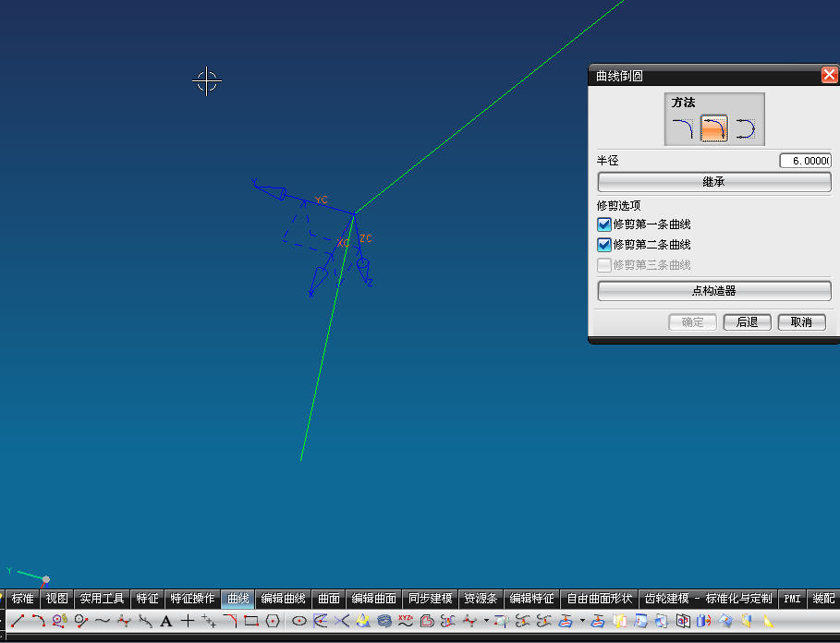This screenshot has width=840, height=643.
Task: Select the cylinder with red arrow icon
Action: 704,621
